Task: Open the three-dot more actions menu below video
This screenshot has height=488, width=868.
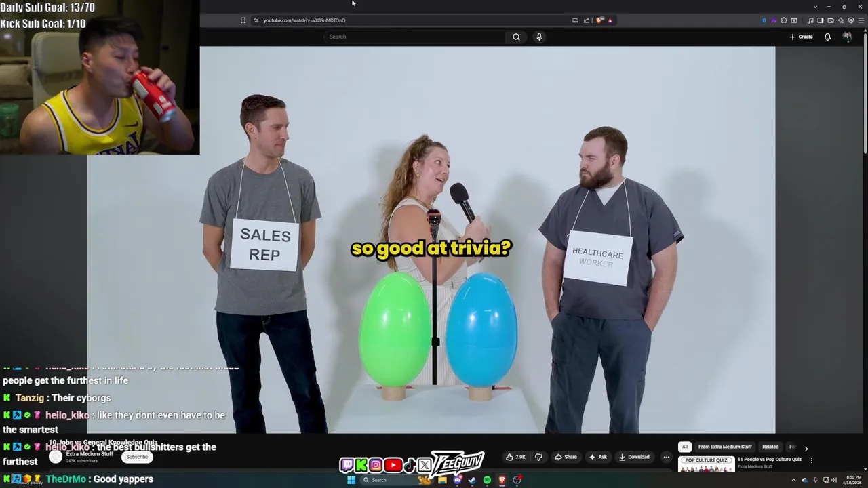Action: [667, 457]
